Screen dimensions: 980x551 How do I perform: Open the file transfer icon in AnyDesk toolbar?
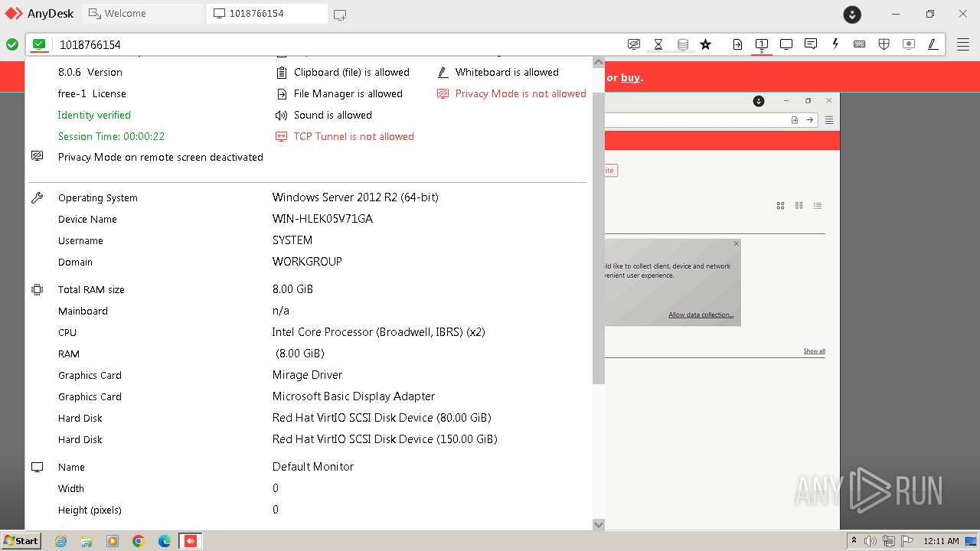click(737, 44)
